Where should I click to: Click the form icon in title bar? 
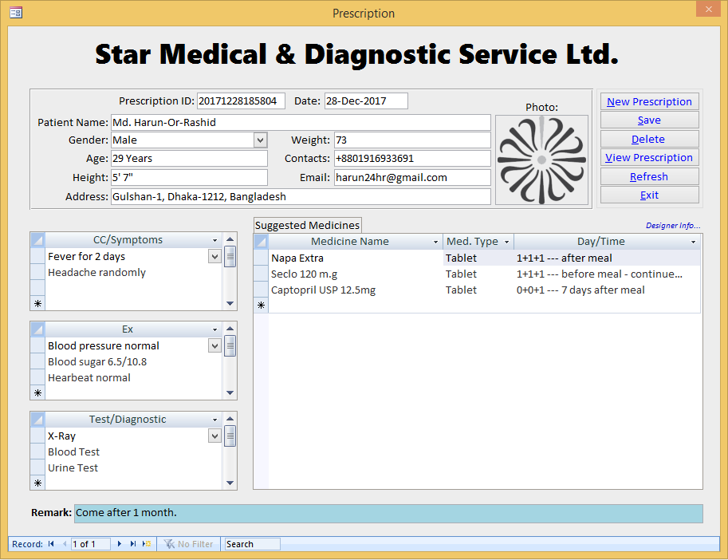16,13
